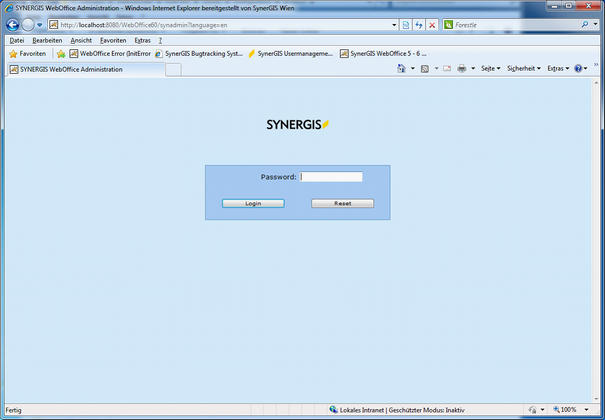Viewport: 605px width, 420px height.
Task: Click the red Stop loading icon
Action: [432, 25]
